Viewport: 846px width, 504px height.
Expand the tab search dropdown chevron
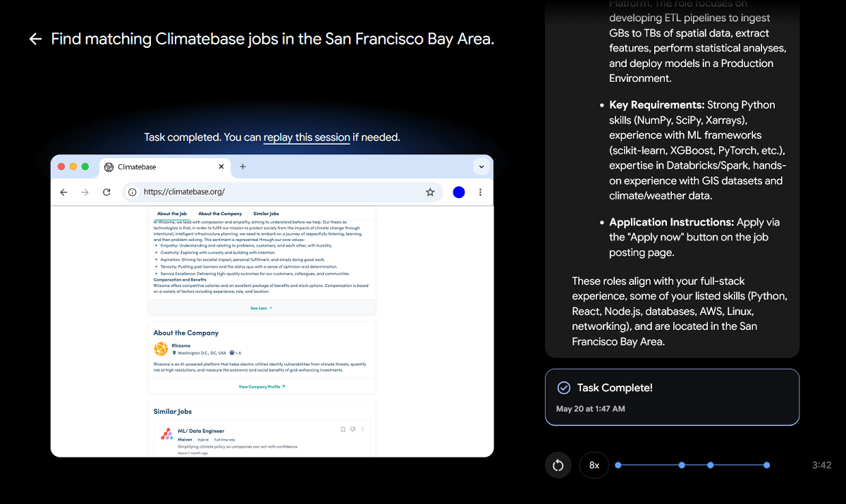tap(482, 167)
